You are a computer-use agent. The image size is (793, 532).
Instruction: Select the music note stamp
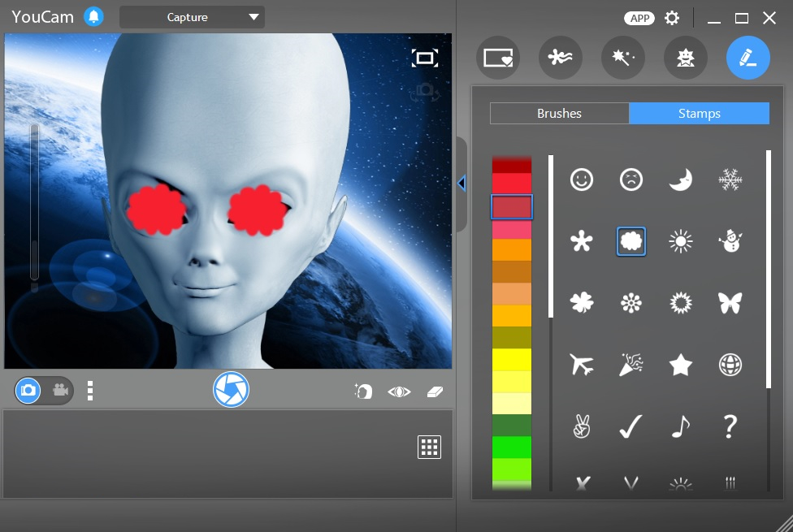pos(680,426)
